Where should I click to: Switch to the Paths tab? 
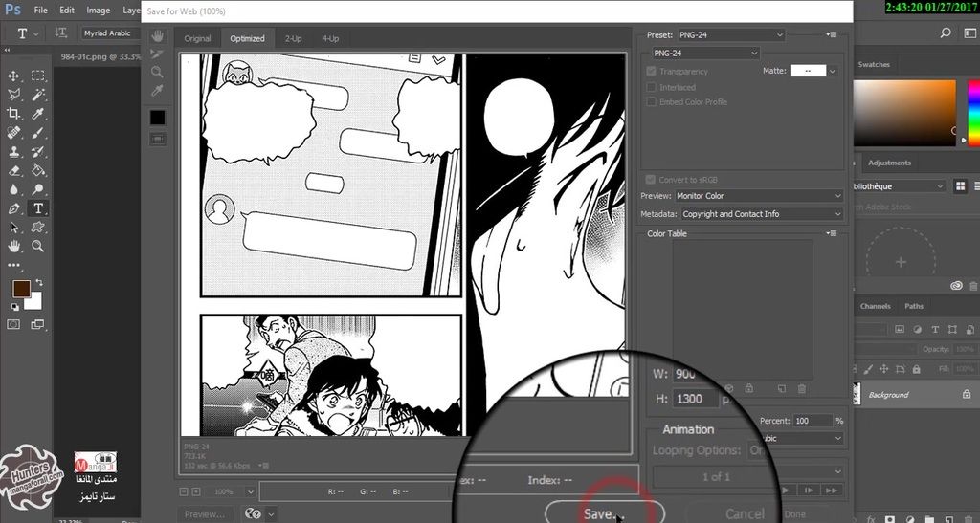914,306
